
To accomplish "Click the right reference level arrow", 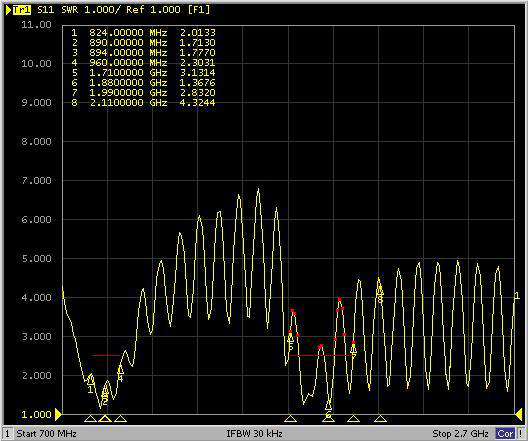I will tap(519, 415).
